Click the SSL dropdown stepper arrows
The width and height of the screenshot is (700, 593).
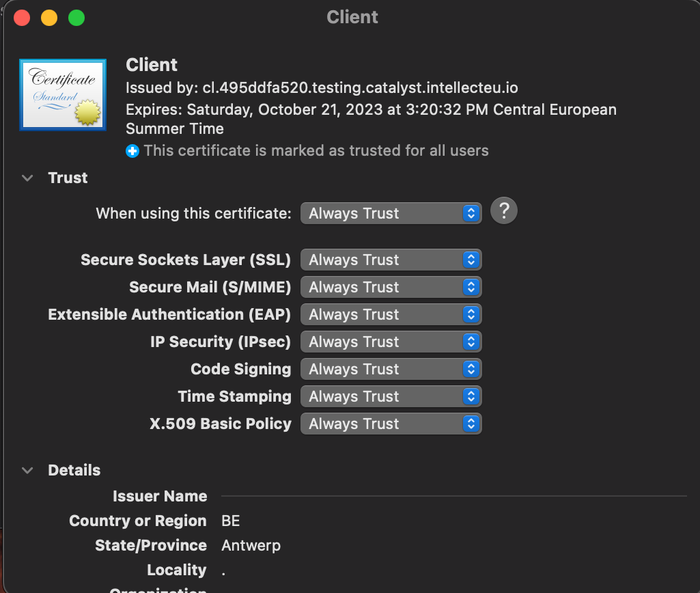coord(470,260)
